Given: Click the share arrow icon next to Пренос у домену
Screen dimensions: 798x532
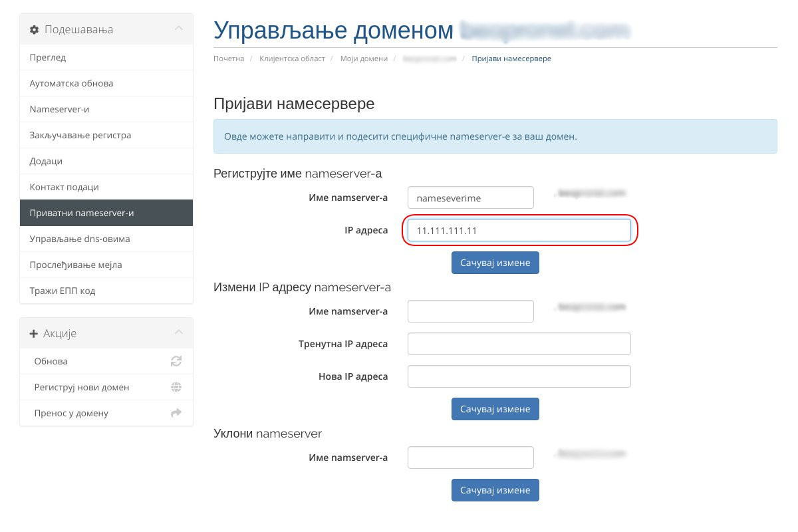Looking at the screenshot, I should 176,413.
